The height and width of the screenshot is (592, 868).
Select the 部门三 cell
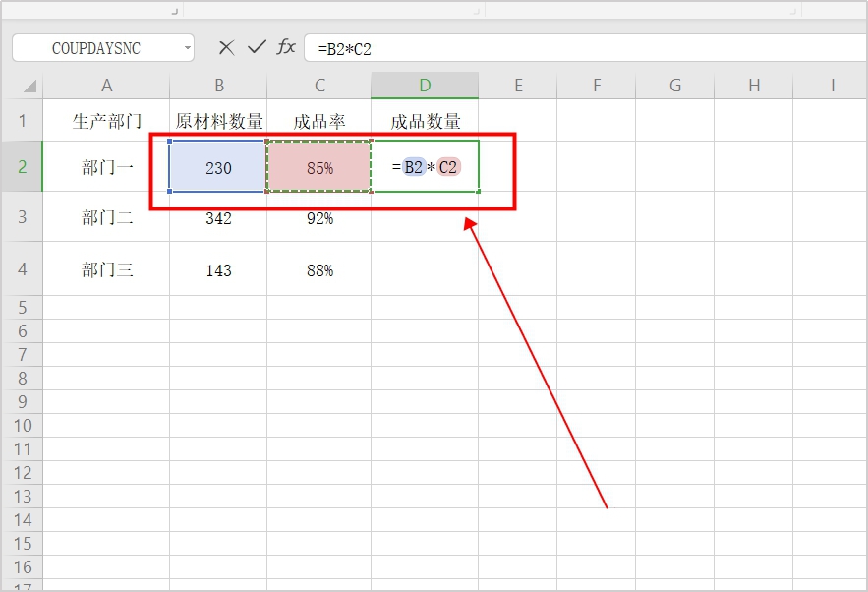pyautogui.click(x=107, y=269)
